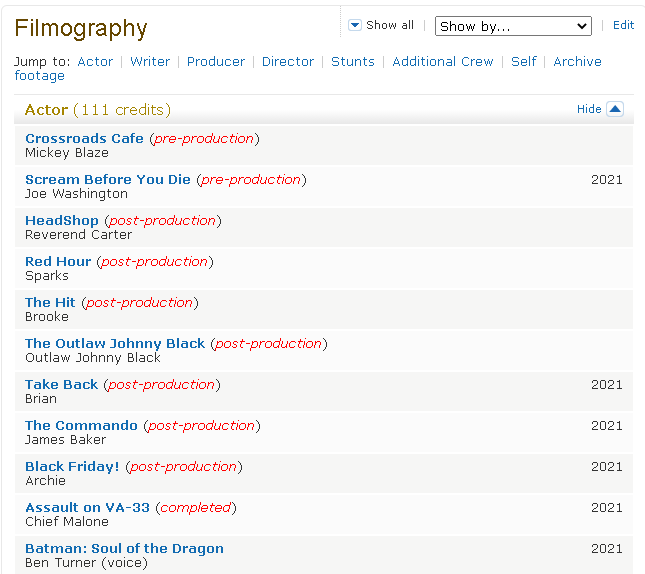Click the Hide link in Actor header

(x=589, y=109)
